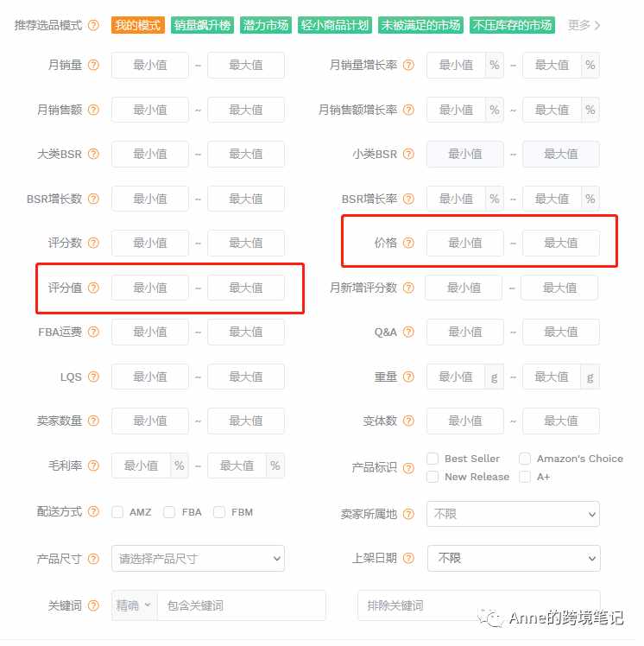Select the 不压库存的市场 mode
The width and height of the screenshot is (644, 646).
pos(512,25)
